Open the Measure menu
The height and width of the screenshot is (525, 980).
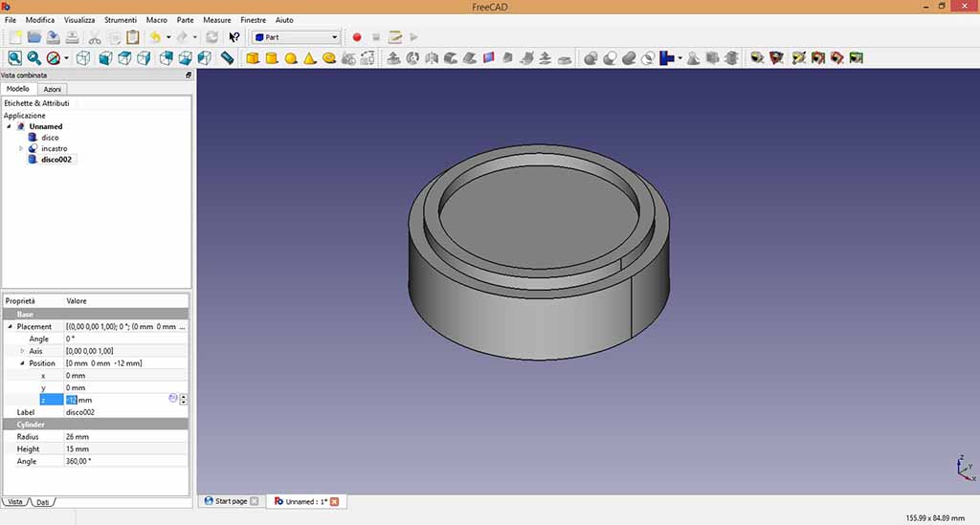(x=217, y=20)
